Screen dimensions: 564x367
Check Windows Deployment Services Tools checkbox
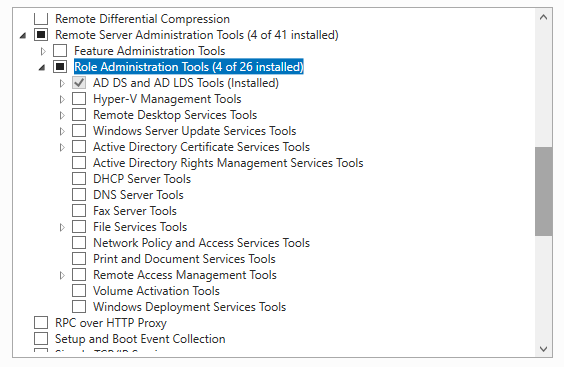pyautogui.click(x=79, y=307)
